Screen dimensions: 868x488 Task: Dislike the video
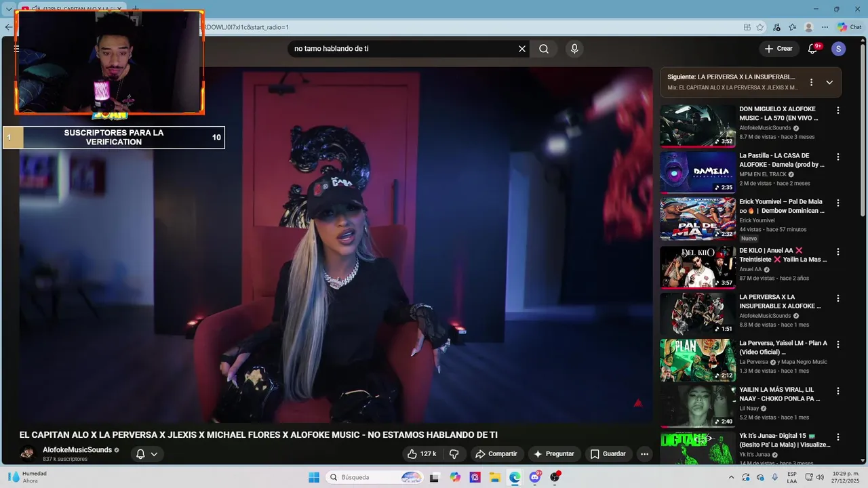pyautogui.click(x=454, y=454)
